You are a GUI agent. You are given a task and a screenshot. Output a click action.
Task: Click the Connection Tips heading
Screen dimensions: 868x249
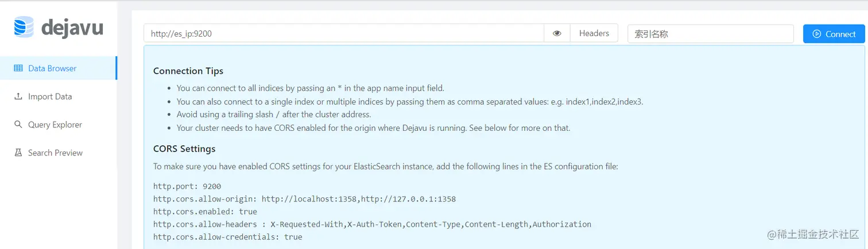(188, 71)
